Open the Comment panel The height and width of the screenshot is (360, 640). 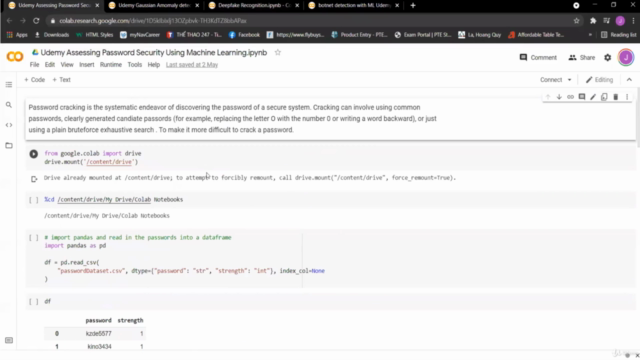(538, 58)
